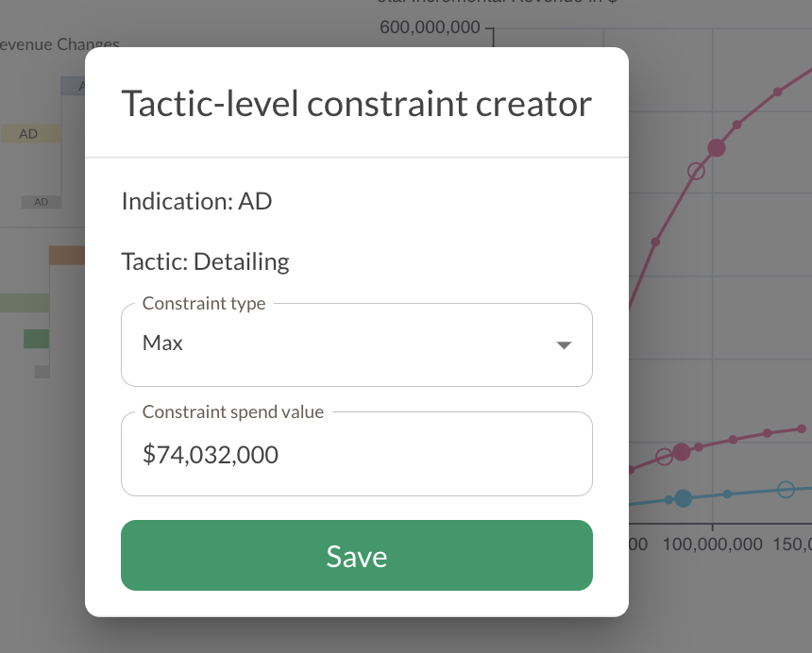The image size is (812, 653).
Task: Click the large filled point on middle pink curve
Action: coord(682,451)
